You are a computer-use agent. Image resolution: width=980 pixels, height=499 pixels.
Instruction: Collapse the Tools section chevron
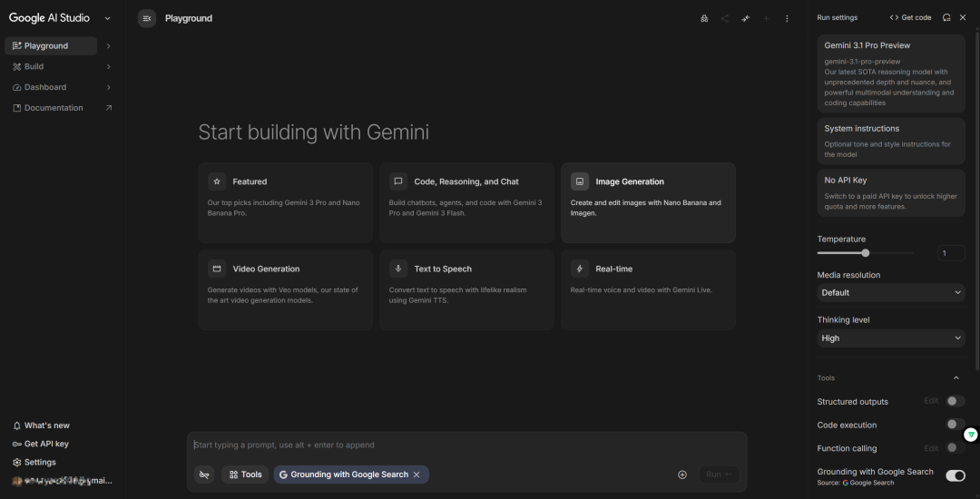(955, 378)
